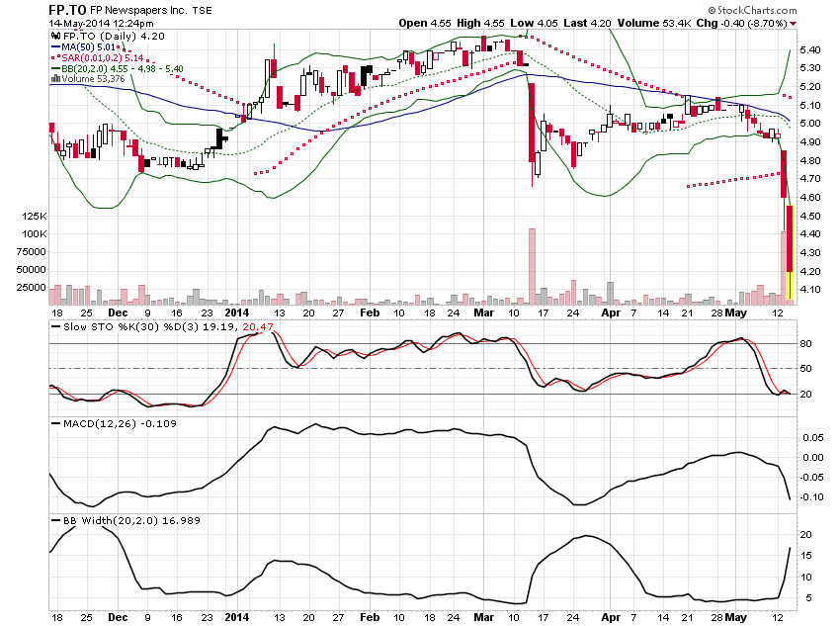Click the Apr label on the bottom date axis
This screenshot has width=840, height=626.
(x=610, y=617)
